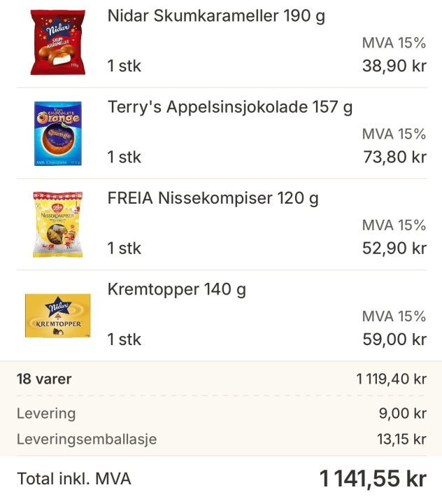
Task: Click the 38,90 kr price
Action: (x=394, y=66)
